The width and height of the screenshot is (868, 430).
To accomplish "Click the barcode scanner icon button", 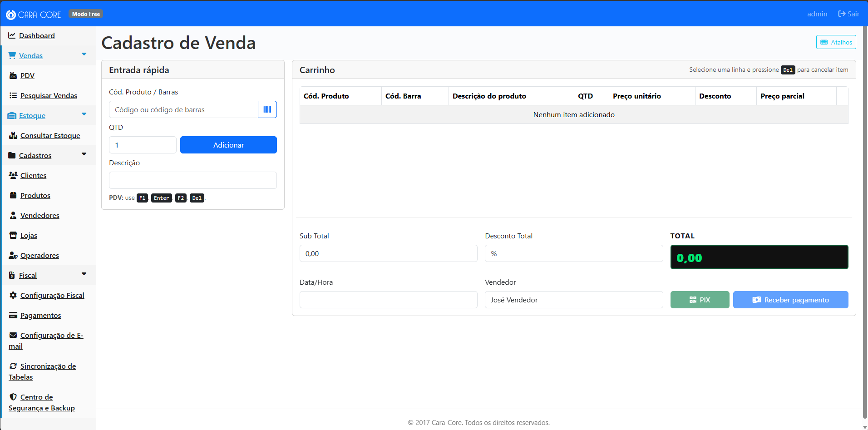I will (267, 109).
